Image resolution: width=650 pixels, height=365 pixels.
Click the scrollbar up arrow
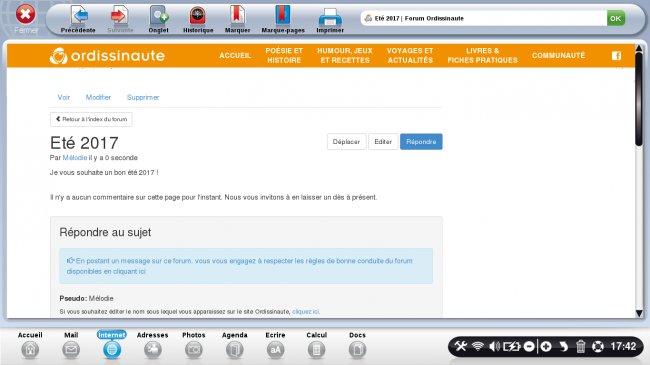coord(639,49)
